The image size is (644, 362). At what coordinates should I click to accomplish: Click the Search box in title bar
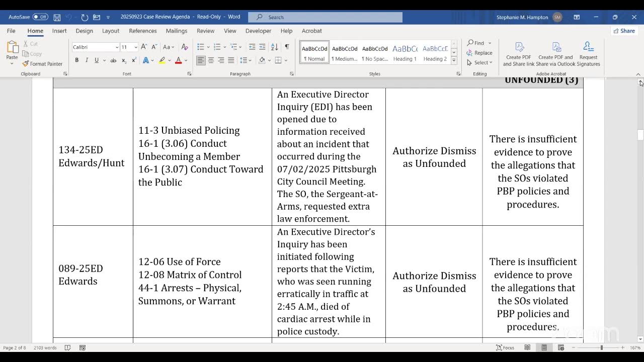325,17
